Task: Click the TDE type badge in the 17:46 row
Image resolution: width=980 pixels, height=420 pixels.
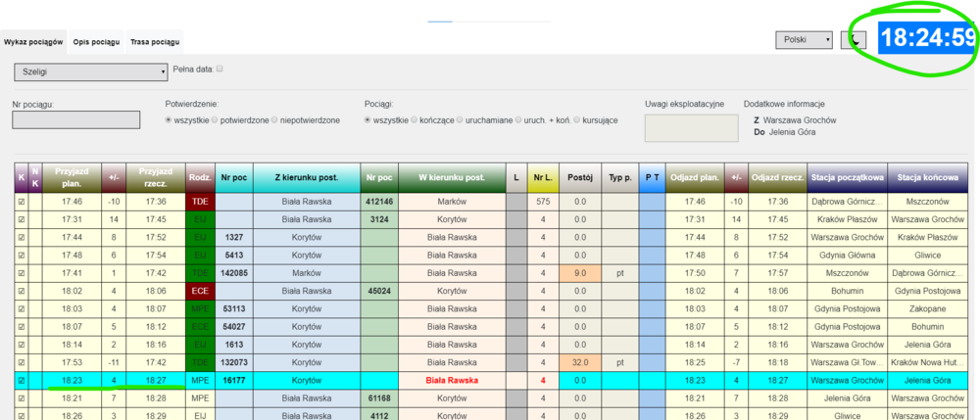Action: point(200,201)
